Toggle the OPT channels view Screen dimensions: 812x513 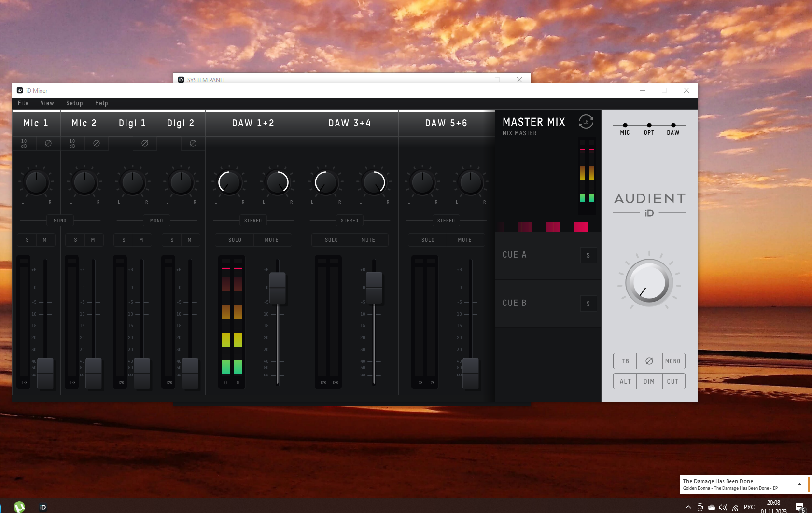pos(649,129)
